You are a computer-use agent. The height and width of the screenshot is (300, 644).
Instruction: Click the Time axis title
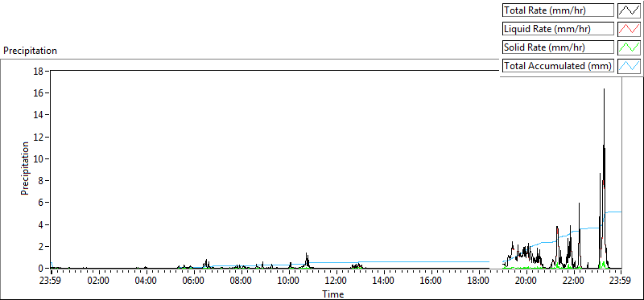(332, 294)
